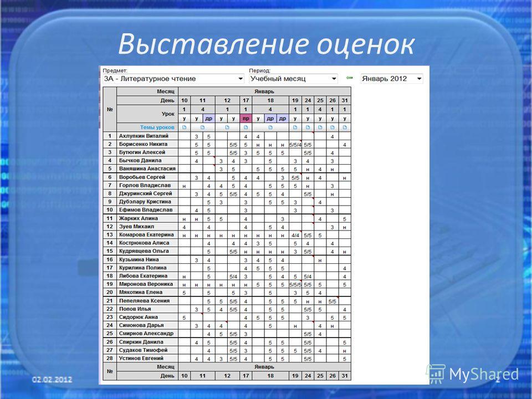532x399 pixels.
Task: Click student Миронова Вероника
Action: pos(146,284)
